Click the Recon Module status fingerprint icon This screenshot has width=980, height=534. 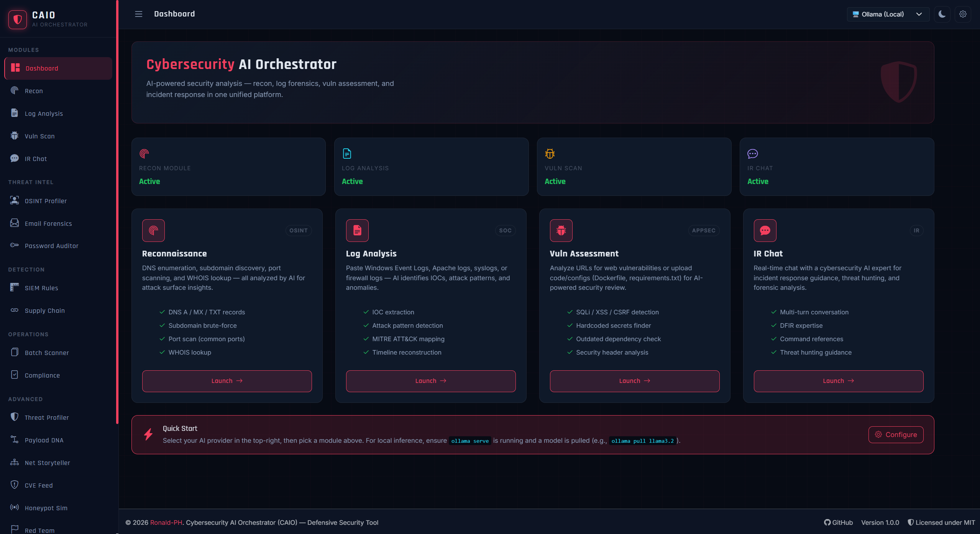(x=144, y=154)
